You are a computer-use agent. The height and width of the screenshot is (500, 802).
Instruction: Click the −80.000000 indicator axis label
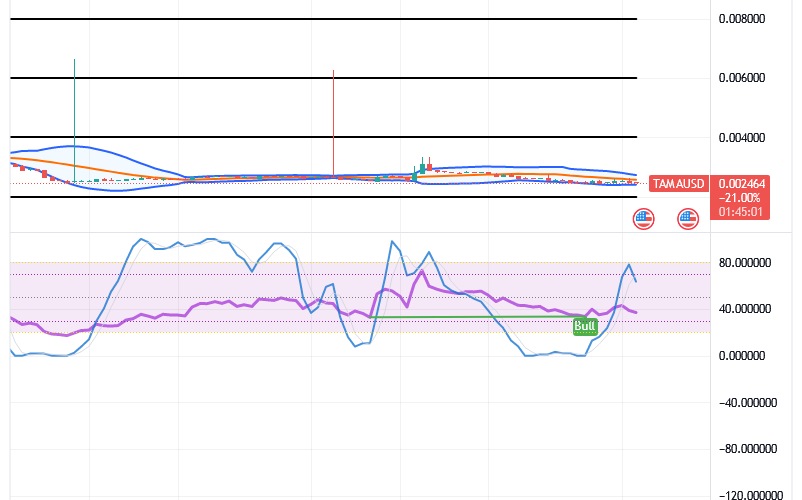(748, 449)
